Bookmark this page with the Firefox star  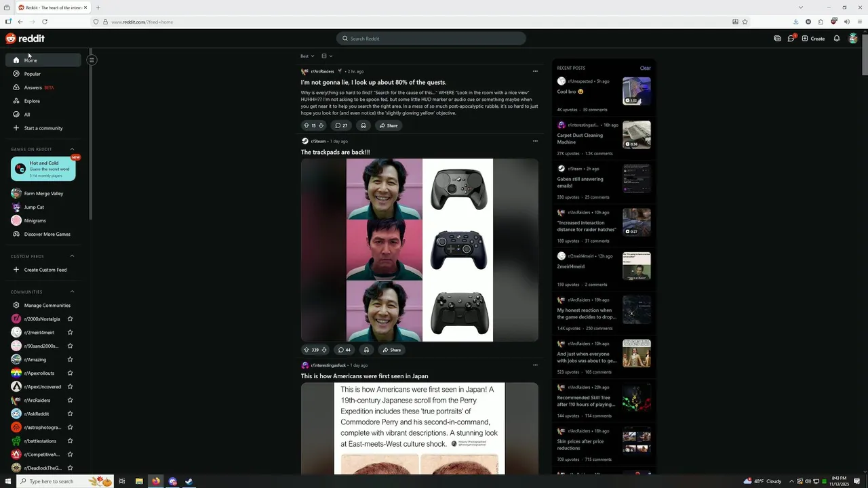pyautogui.click(x=745, y=22)
